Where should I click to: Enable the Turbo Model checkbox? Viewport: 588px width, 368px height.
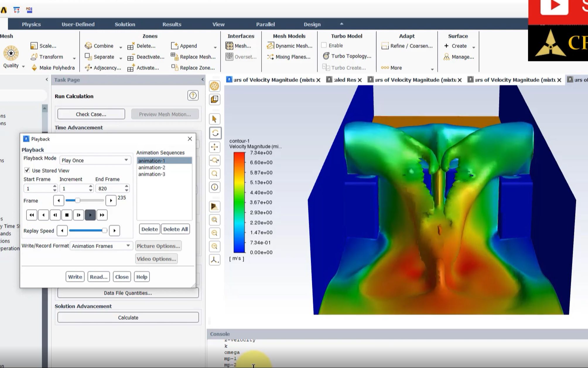[324, 45]
